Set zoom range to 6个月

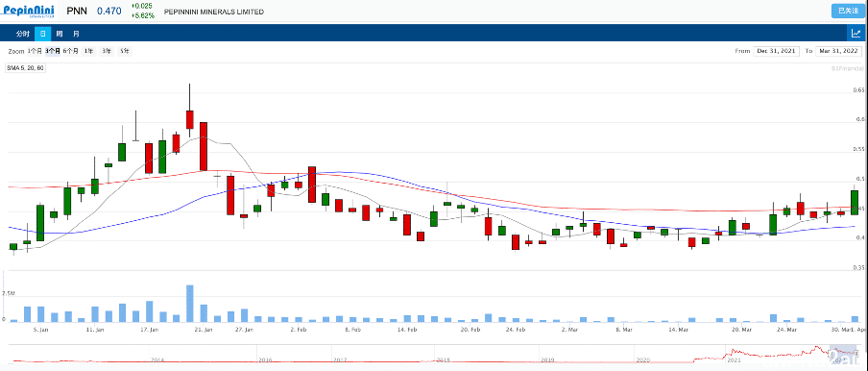[70, 51]
